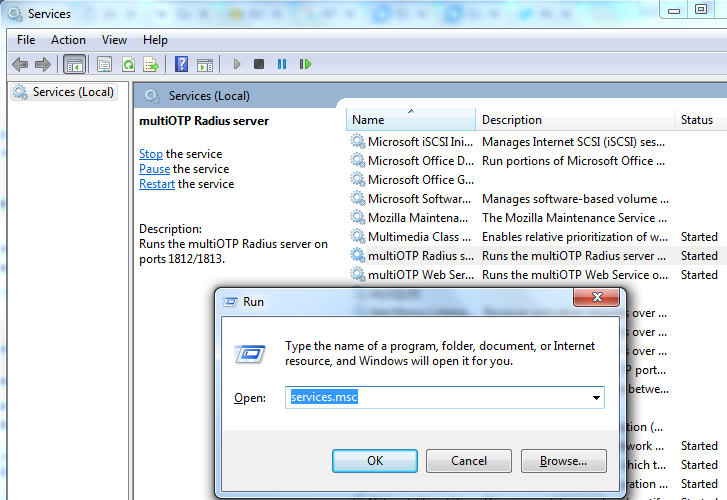The width and height of the screenshot is (727, 500).
Task: Select the multiOTP Web Ser... service name
Action: click(421, 275)
